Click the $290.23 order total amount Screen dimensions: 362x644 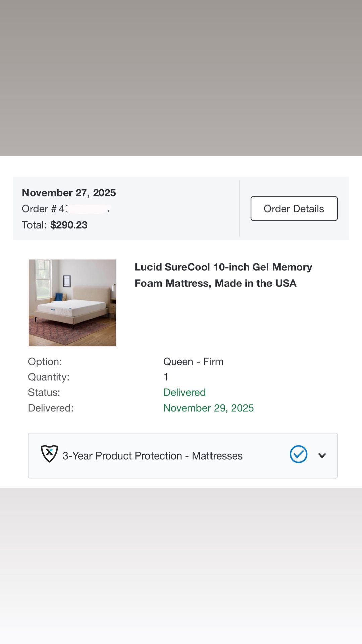69,225
